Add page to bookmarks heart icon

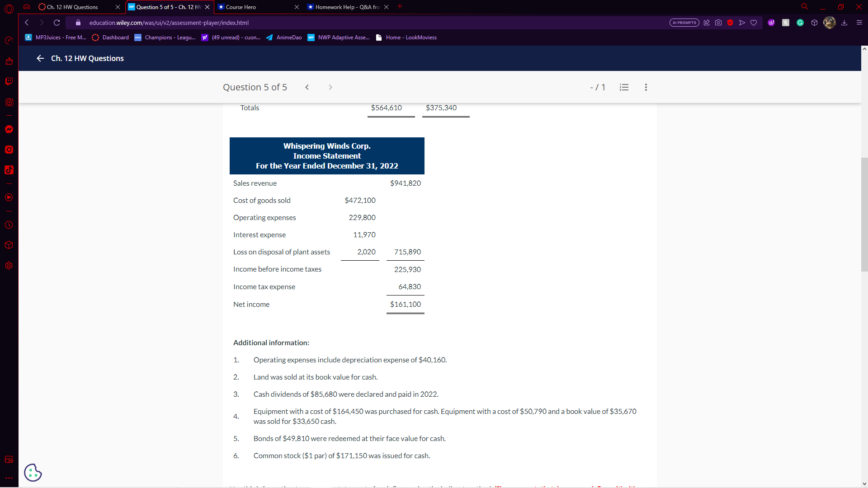(x=754, y=23)
